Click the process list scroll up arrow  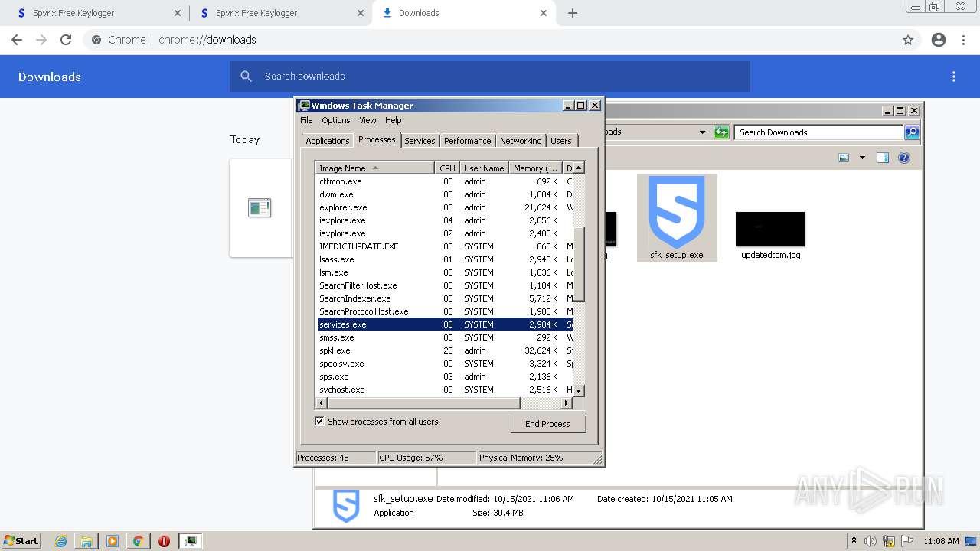[x=579, y=168]
